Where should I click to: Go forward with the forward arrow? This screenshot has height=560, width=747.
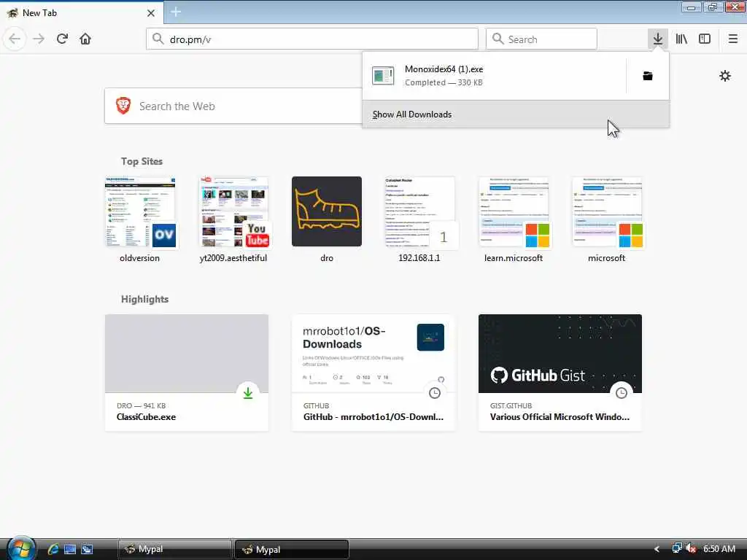(x=39, y=39)
